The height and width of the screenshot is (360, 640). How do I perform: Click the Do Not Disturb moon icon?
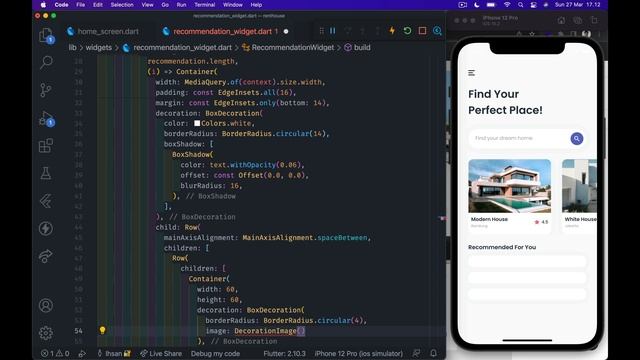(476, 5)
